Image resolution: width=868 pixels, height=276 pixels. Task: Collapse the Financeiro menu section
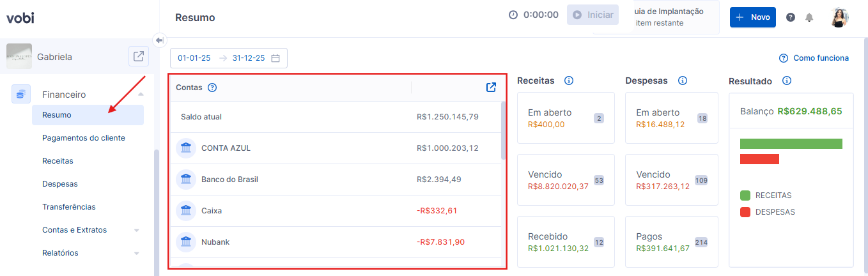point(141,95)
